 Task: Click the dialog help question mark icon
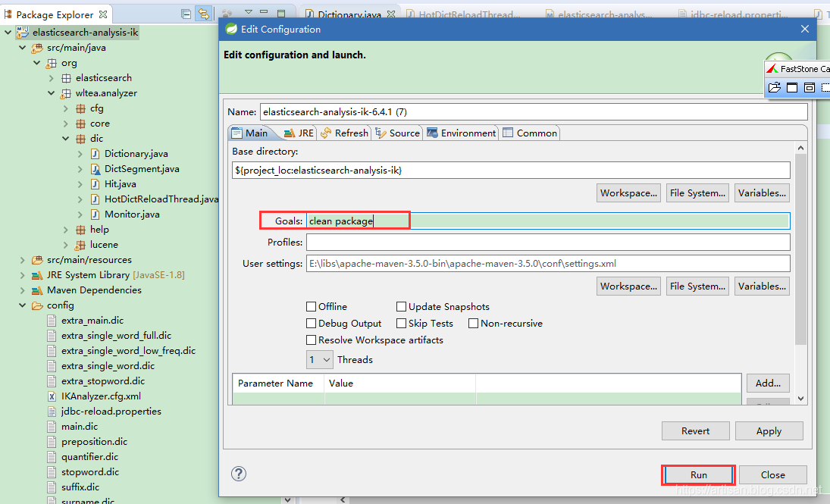239,474
